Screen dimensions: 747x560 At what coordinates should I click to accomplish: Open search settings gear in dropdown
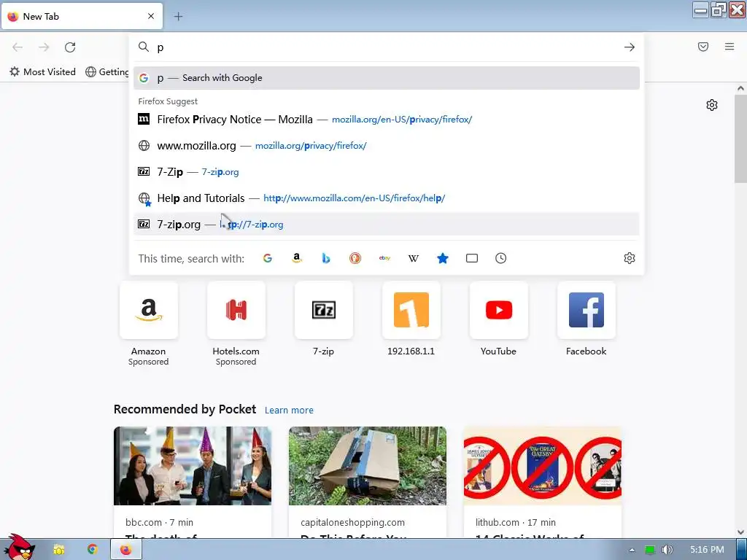pos(630,258)
